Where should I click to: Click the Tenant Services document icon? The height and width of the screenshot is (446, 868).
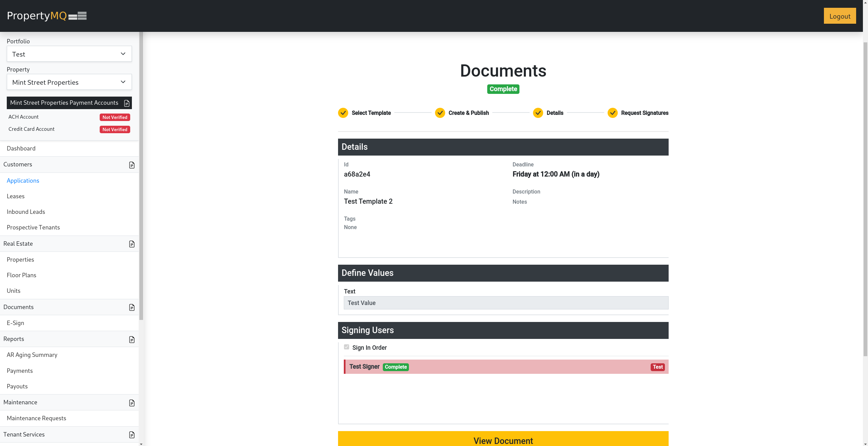[132, 435]
